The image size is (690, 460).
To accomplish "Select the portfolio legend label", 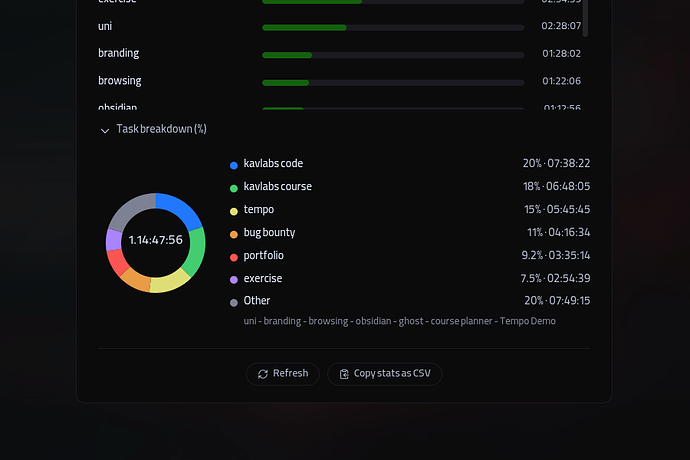I will coord(264,255).
